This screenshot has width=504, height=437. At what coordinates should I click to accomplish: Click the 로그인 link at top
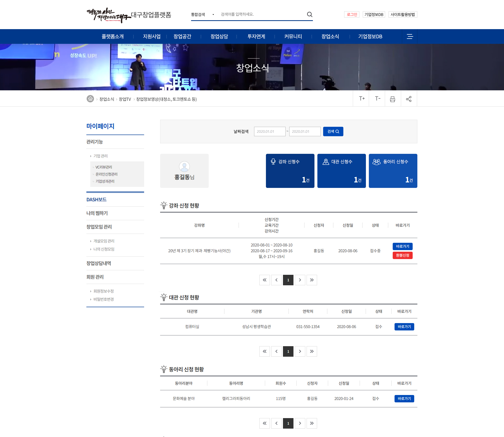pos(352,14)
